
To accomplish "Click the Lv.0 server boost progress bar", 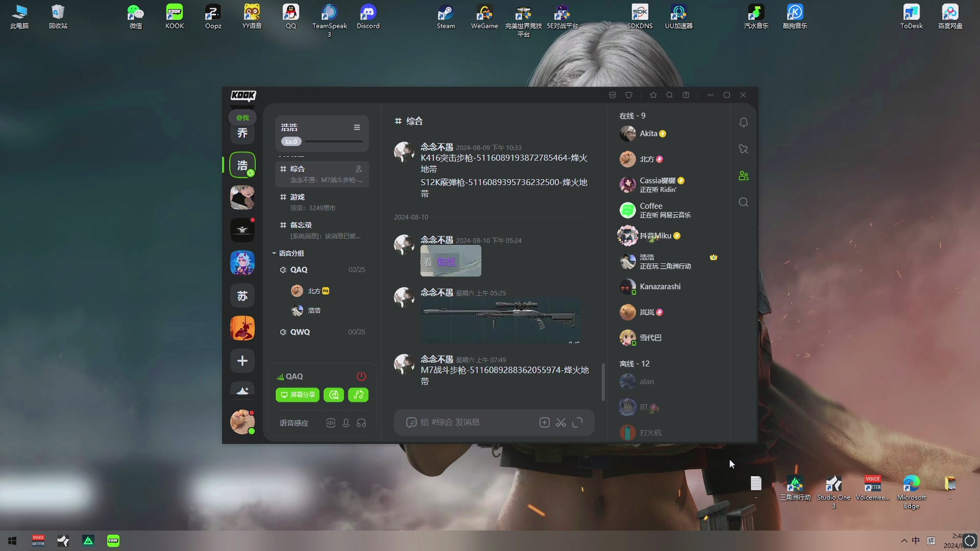I will 333,141.
